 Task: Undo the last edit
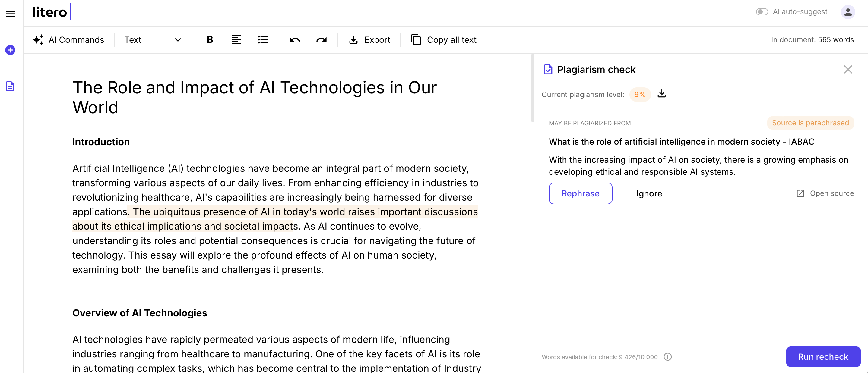pos(294,40)
